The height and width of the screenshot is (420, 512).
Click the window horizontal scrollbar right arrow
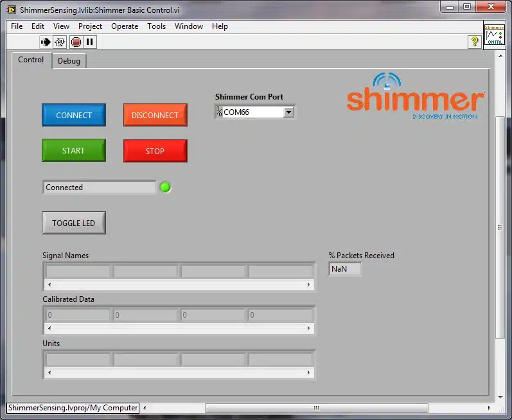click(489, 408)
